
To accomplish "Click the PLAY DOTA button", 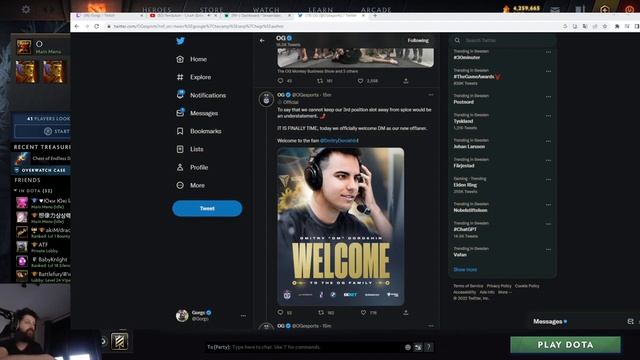I will [565, 345].
